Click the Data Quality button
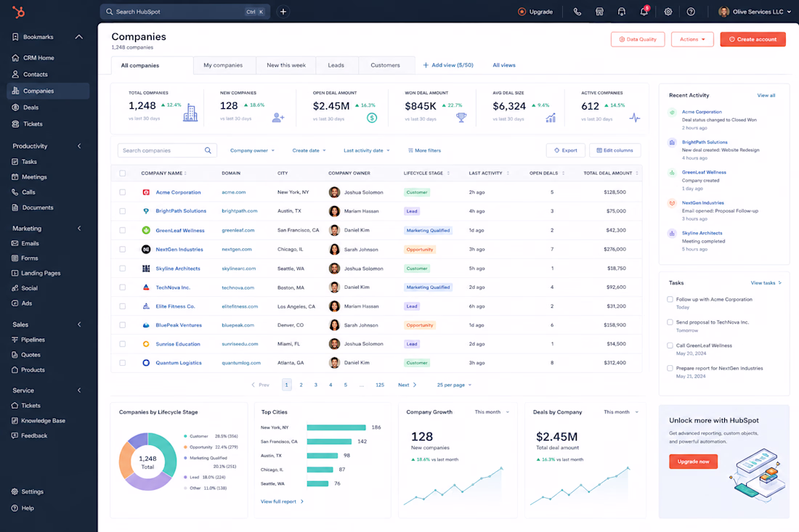 (x=638, y=39)
